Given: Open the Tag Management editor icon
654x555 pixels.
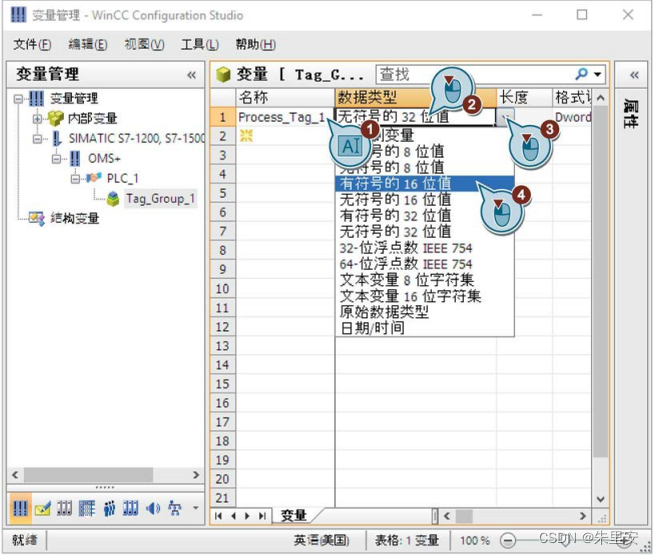Looking at the screenshot, I should (20, 508).
